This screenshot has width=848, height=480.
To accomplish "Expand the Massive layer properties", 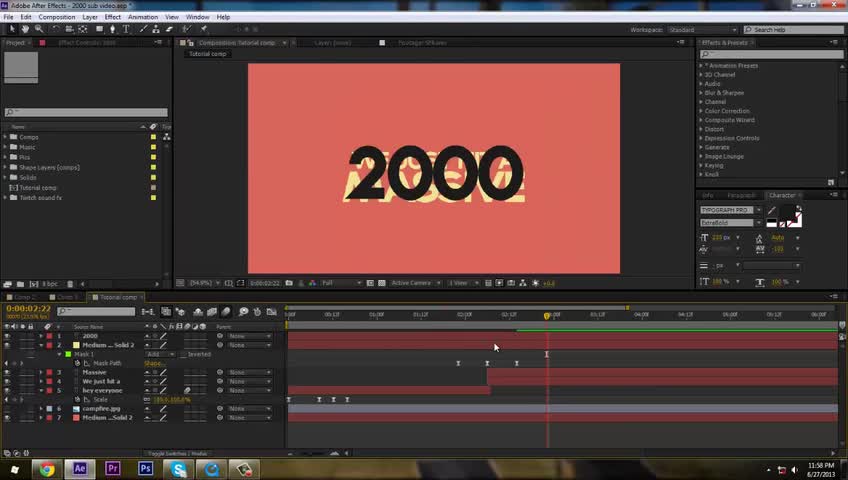I will tap(41, 372).
